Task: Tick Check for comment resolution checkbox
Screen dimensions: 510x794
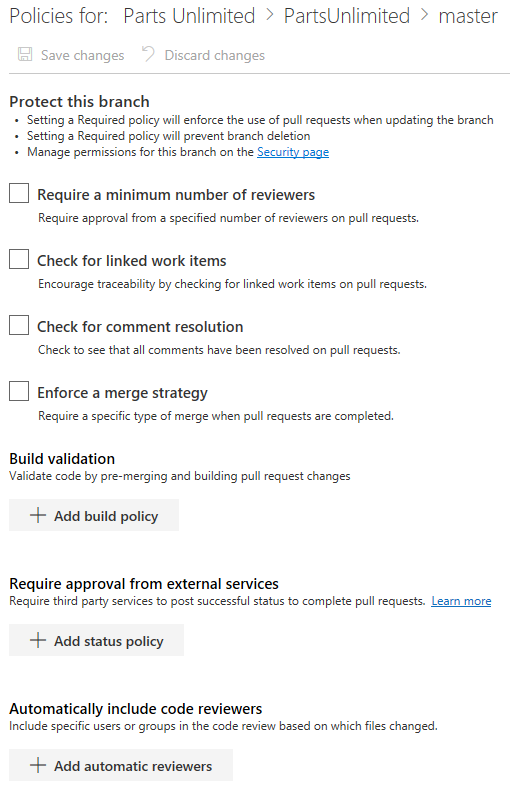Action: point(19,325)
